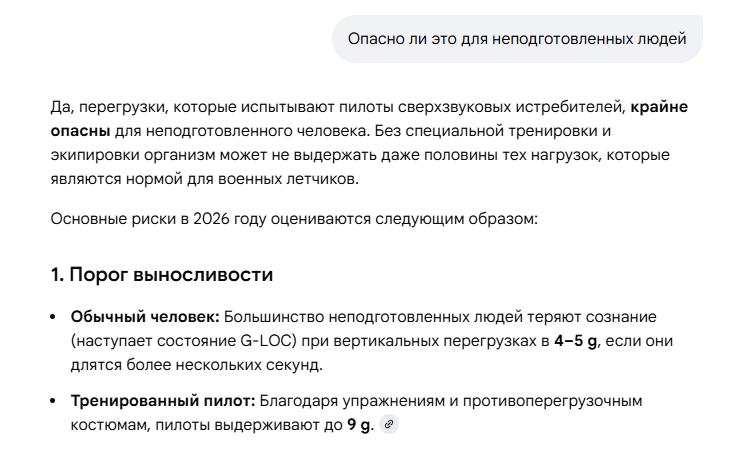Click the bullet marker before "Тренированный пилот"

pos(54,401)
